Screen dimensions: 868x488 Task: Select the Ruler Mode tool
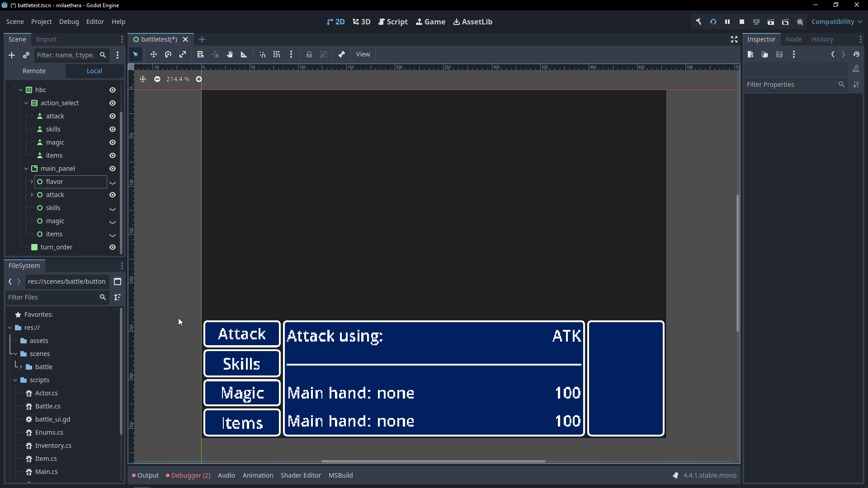point(244,54)
